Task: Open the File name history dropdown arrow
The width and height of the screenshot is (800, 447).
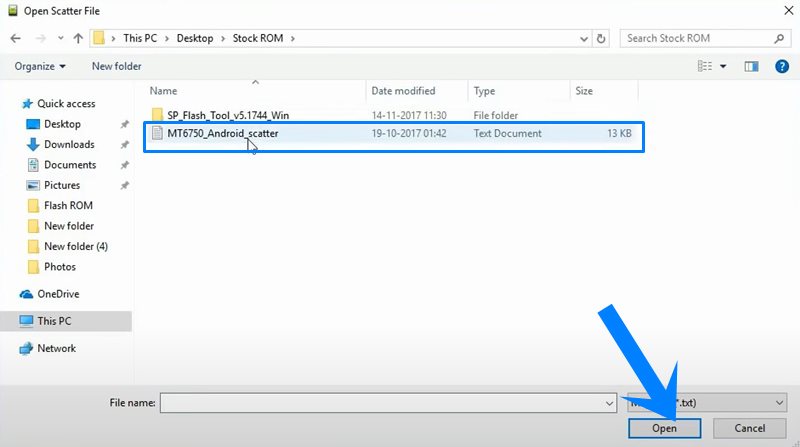Action: pos(609,403)
